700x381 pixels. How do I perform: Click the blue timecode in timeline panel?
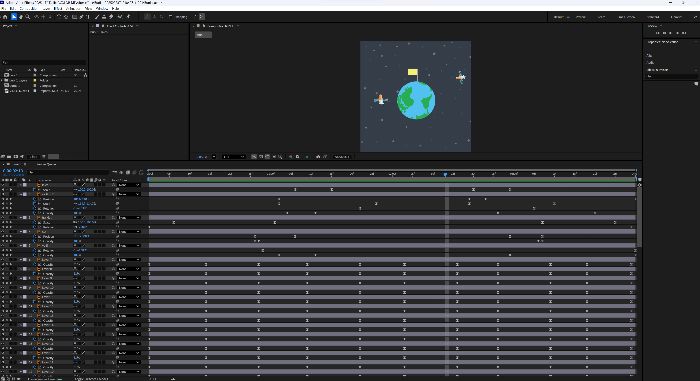coord(13,171)
